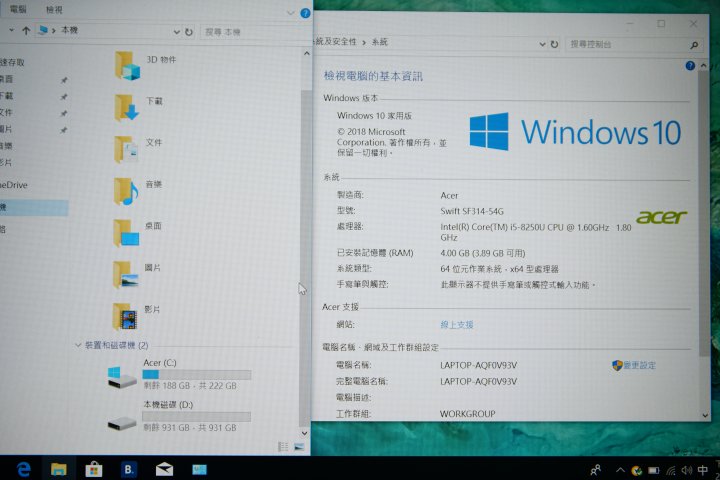Open the 電腦 ribbon tab
Screen dimensions: 720x480
click(18, 9)
